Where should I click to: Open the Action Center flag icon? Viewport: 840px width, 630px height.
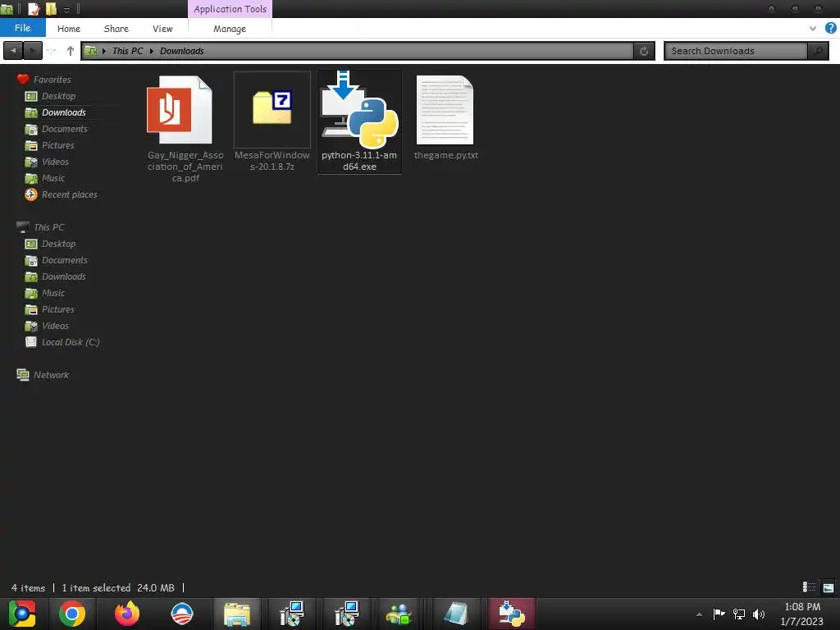pyautogui.click(x=719, y=614)
